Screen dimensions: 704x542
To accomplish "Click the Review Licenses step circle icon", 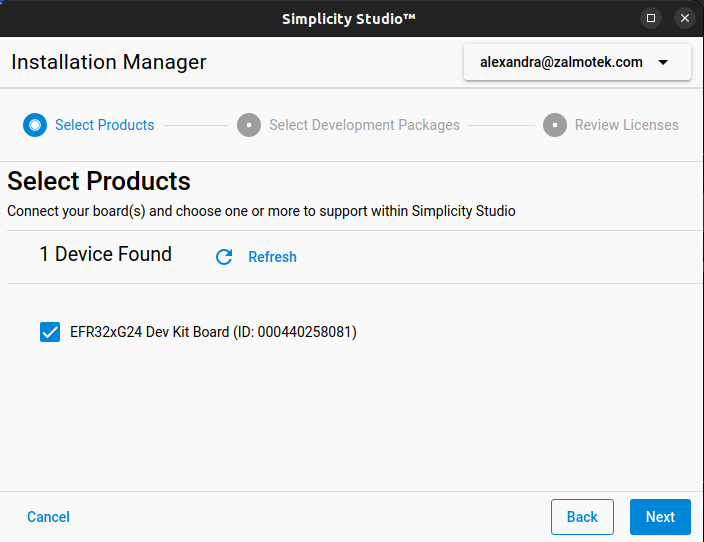I will (x=555, y=125).
